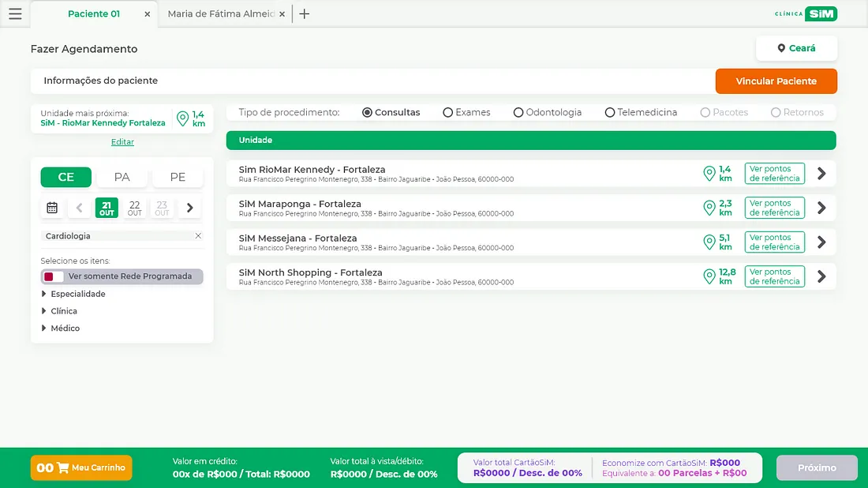Image resolution: width=868 pixels, height=488 pixels.
Task: Switch to Maria de Fátima Almeida tab
Action: [x=221, y=14]
